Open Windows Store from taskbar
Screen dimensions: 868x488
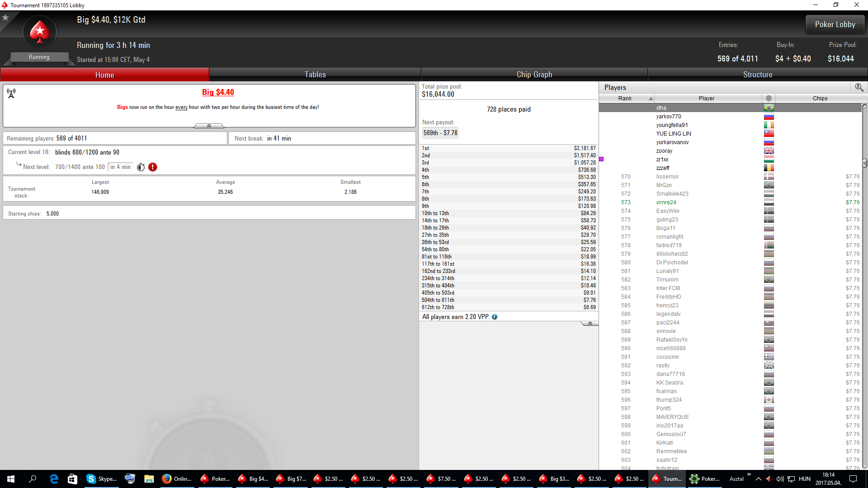[x=72, y=479]
